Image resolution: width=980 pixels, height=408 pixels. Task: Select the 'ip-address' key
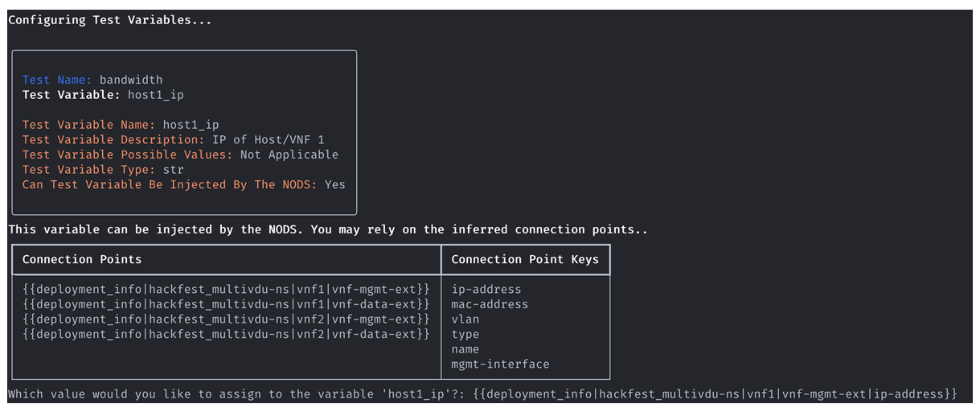486,289
